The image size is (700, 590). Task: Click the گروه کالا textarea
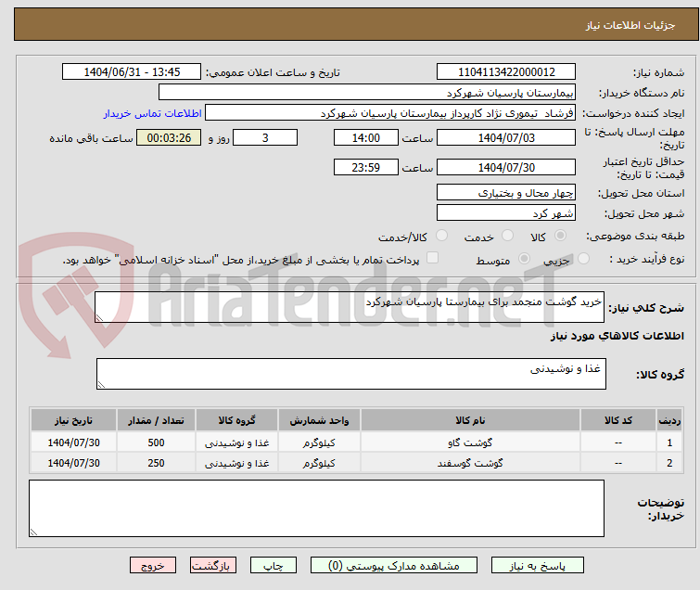tap(351, 374)
